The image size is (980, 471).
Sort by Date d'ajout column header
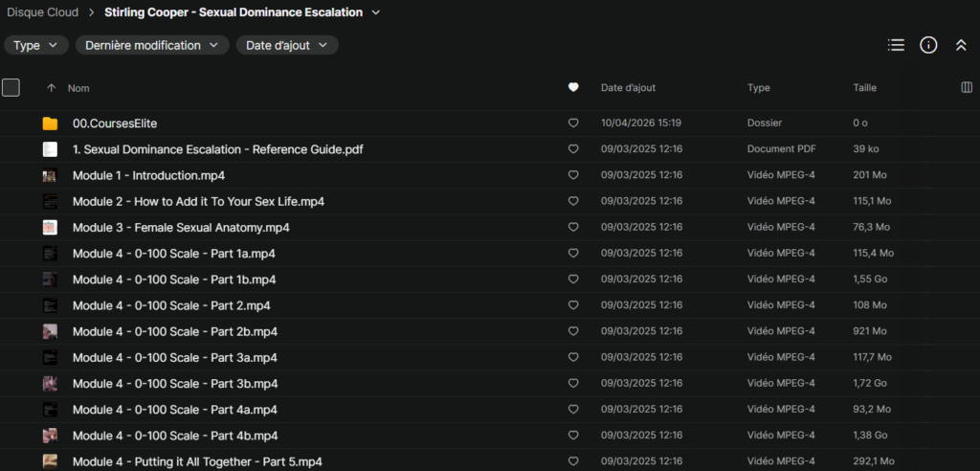(628, 88)
